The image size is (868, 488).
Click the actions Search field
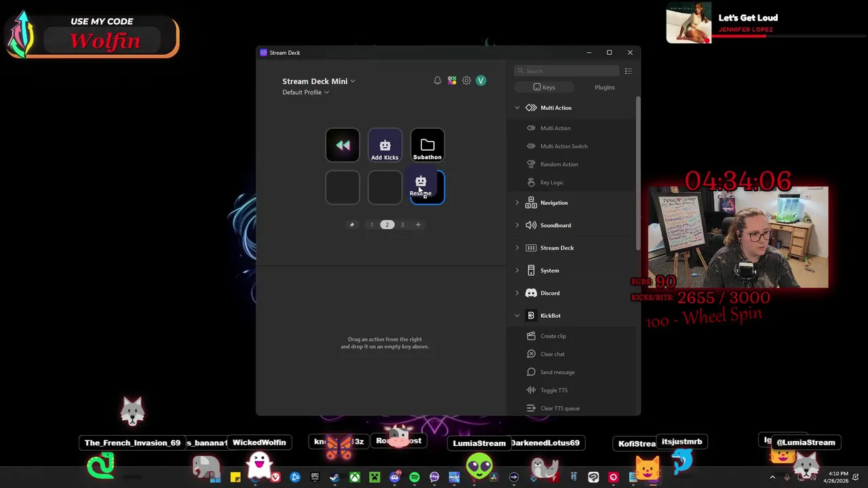tap(568, 71)
